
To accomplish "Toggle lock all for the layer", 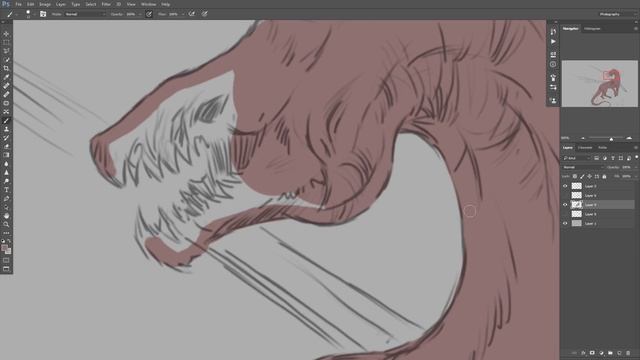I will point(604,176).
